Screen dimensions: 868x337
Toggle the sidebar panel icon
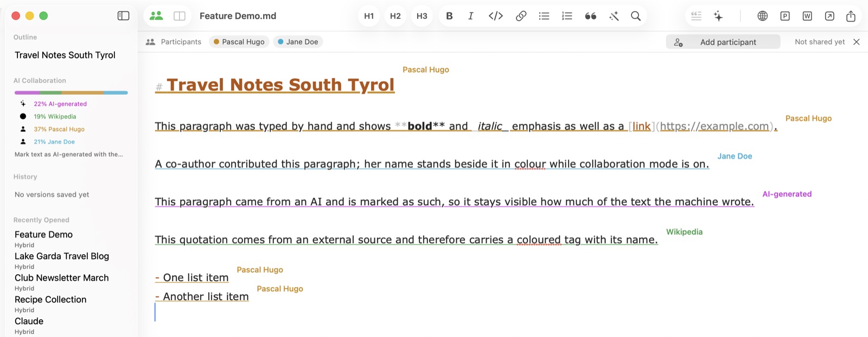(123, 16)
